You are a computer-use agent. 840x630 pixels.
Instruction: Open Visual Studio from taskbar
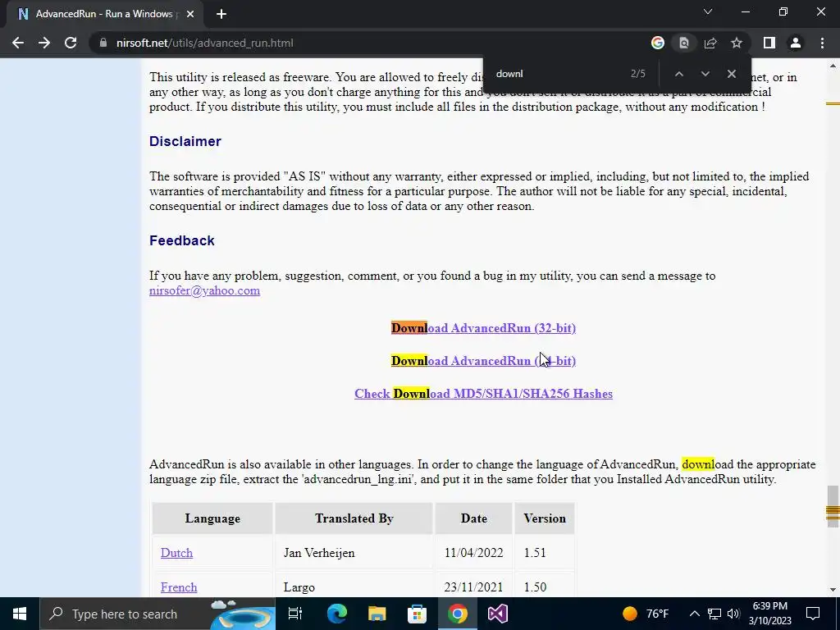(498, 614)
